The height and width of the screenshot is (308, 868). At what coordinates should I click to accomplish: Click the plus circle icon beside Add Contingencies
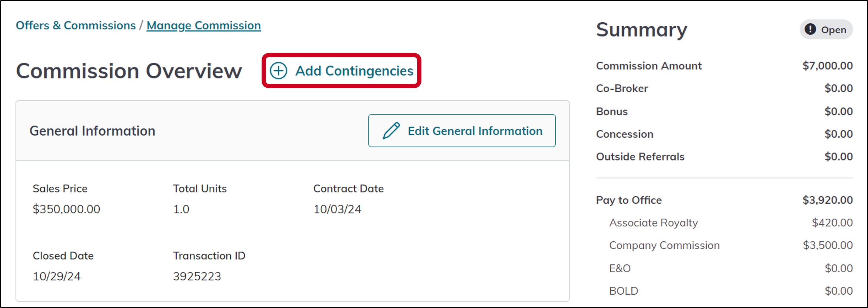(x=278, y=71)
